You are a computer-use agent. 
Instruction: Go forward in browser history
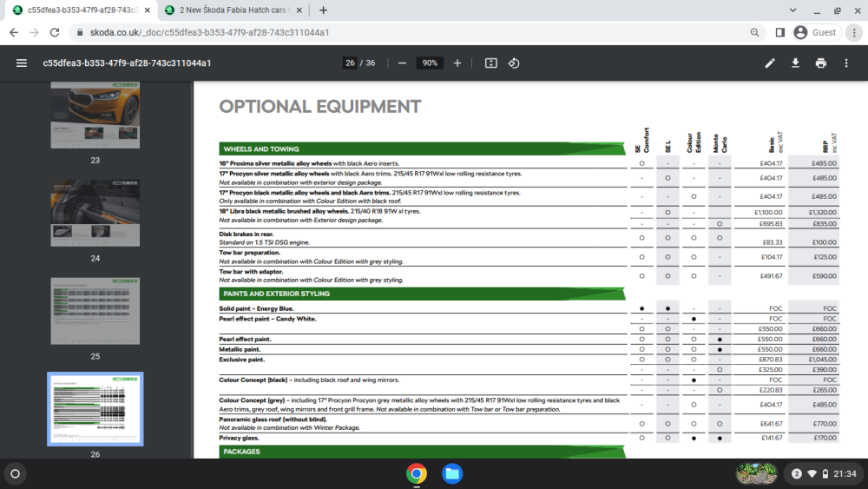click(35, 33)
